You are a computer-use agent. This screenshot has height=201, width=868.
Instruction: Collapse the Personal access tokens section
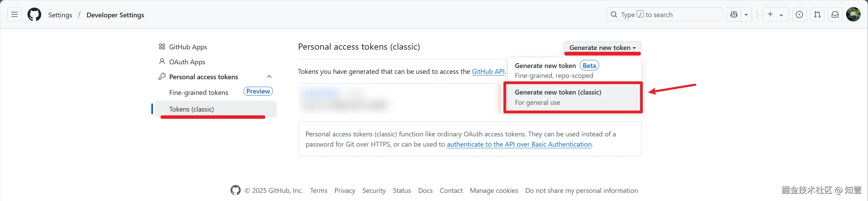tap(269, 77)
